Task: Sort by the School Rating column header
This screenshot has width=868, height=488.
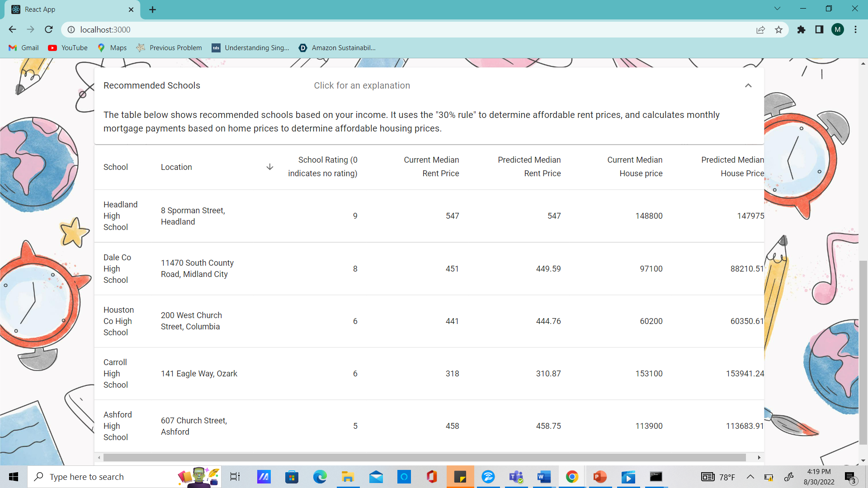Action: [322, 167]
